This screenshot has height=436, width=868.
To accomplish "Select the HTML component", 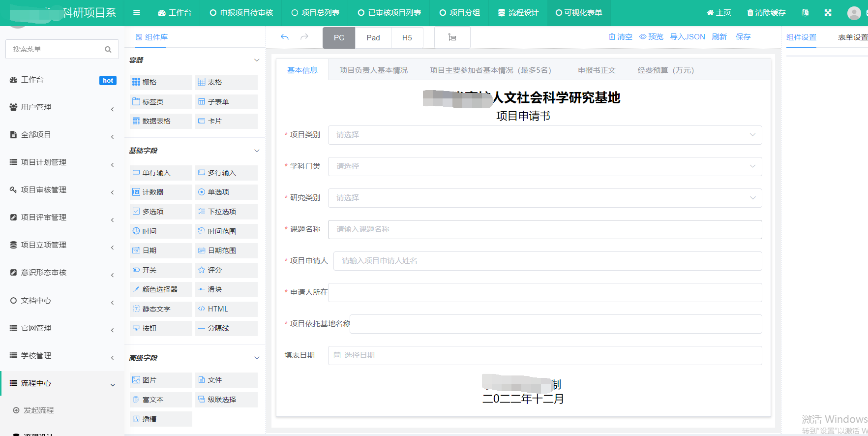I will tap(226, 309).
